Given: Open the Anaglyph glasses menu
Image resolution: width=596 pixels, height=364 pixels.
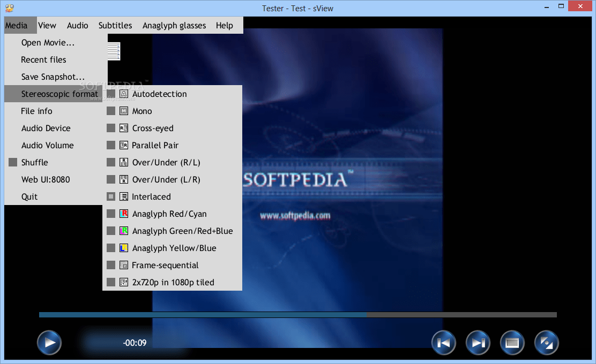Looking at the screenshot, I should point(174,26).
